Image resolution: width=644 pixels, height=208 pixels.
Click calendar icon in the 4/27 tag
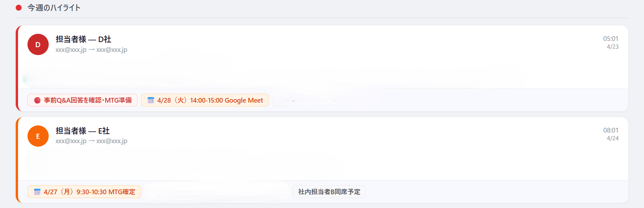pos(37,192)
